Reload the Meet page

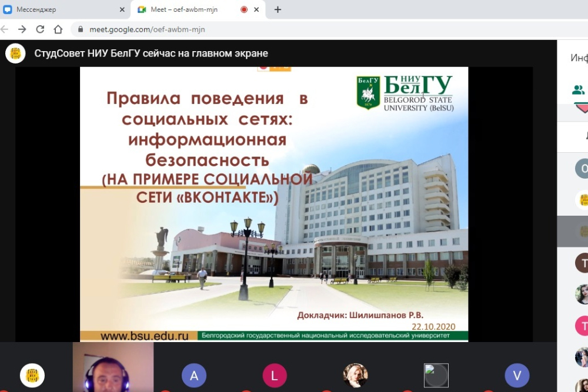click(40, 29)
